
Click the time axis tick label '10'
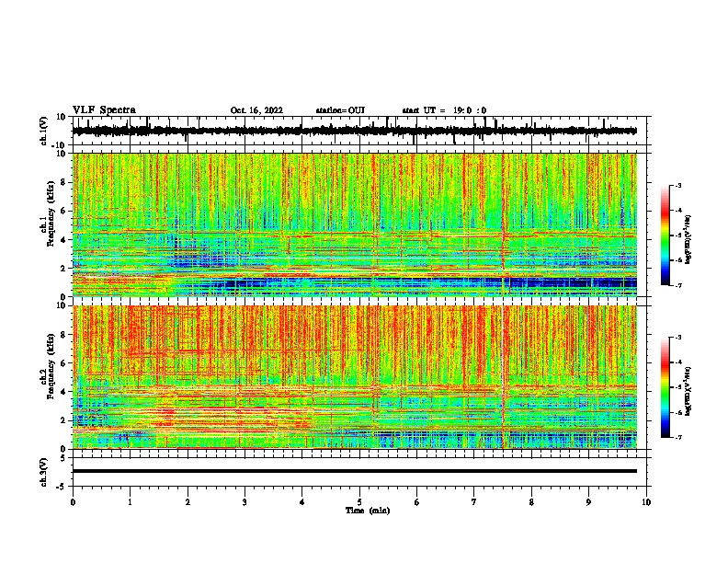click(x=646, y=502)
